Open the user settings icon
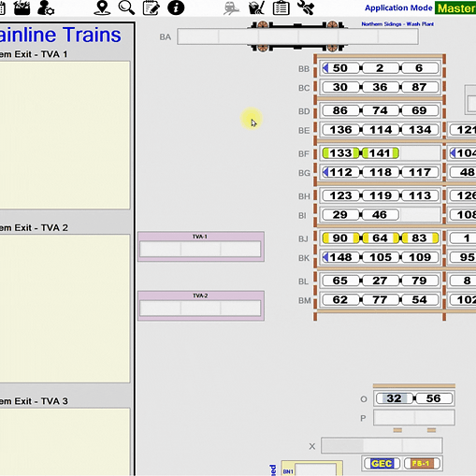This screenshot has height=476, width=476. tap(46, 7)
